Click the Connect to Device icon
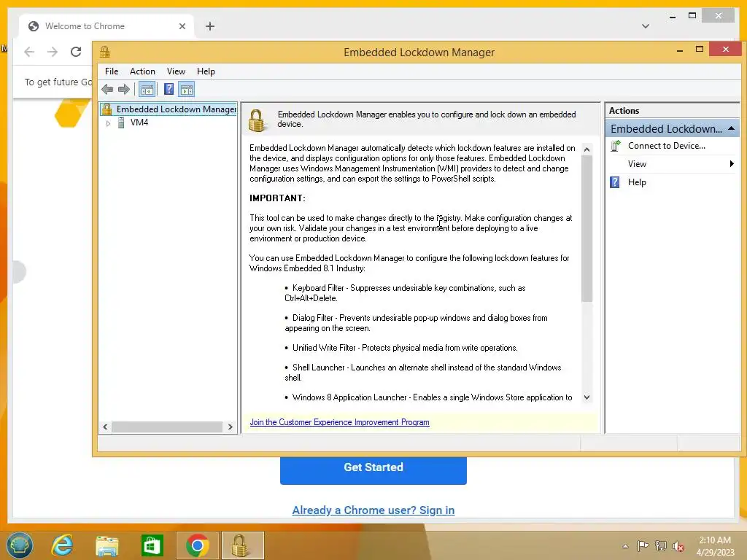 pos(616,146)
